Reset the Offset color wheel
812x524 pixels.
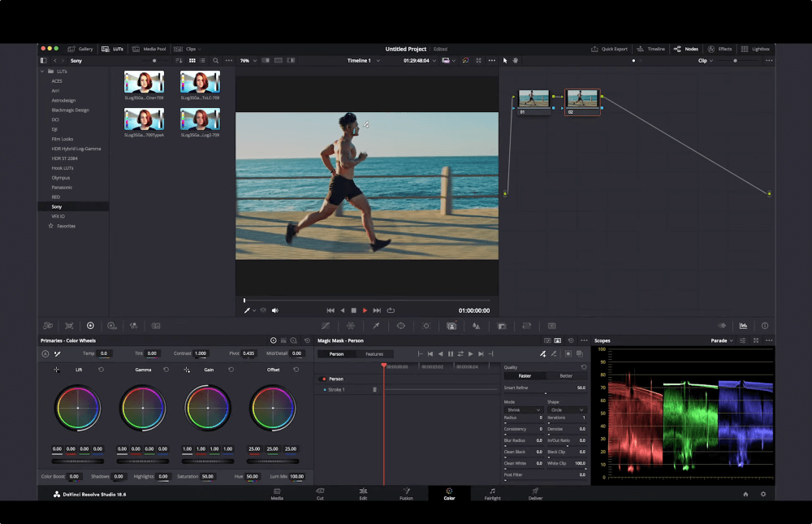(296, 370)
